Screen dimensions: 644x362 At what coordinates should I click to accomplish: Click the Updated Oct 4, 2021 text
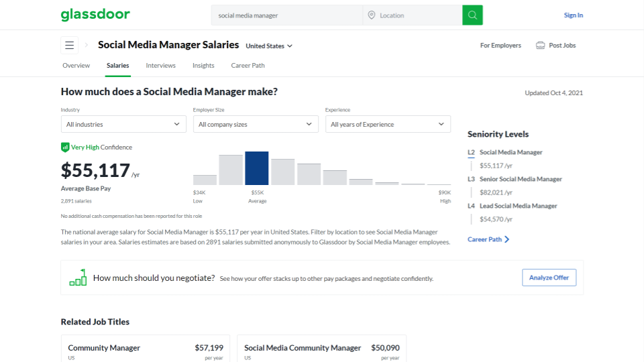pyautogui.click(x=553, y=93)
